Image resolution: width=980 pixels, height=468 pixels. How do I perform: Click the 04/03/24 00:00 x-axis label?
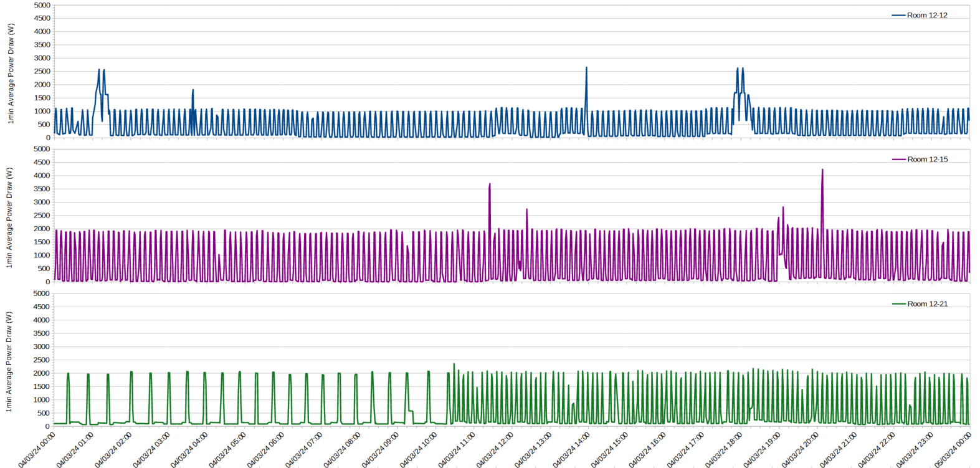coord(37,449)
